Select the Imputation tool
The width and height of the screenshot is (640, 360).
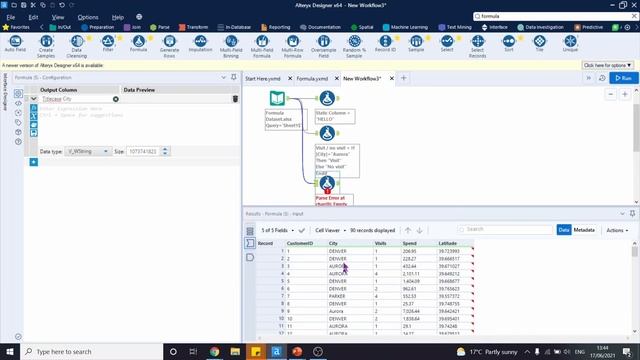pyautogui.click(x=200, y=44)
